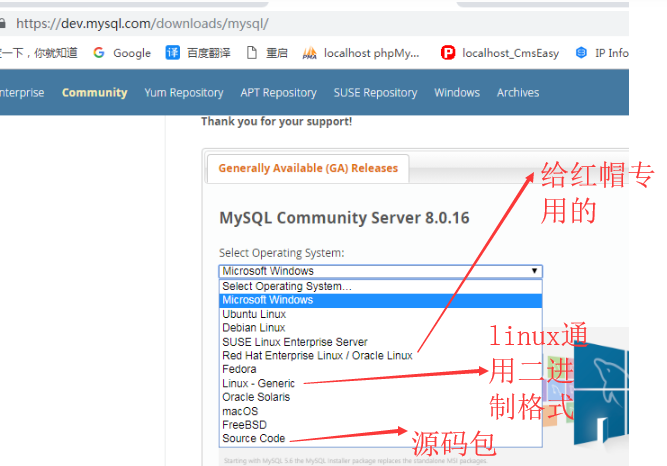Choose Fedora from the list
This screenshot has height=466, width=667.
380,369
